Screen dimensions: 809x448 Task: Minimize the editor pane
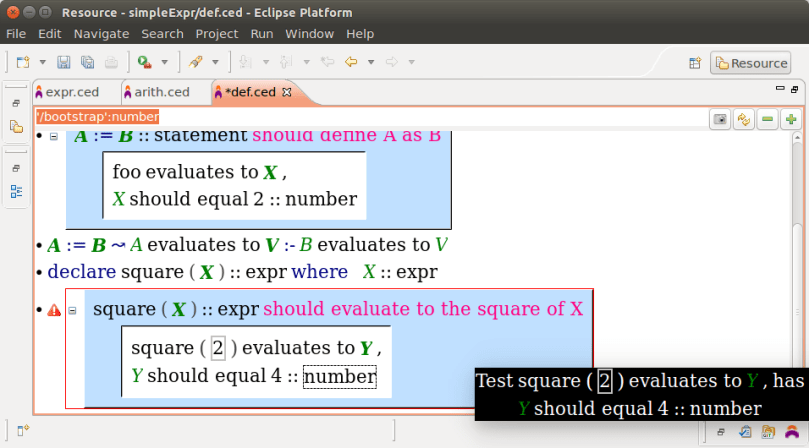click(768, 89)
